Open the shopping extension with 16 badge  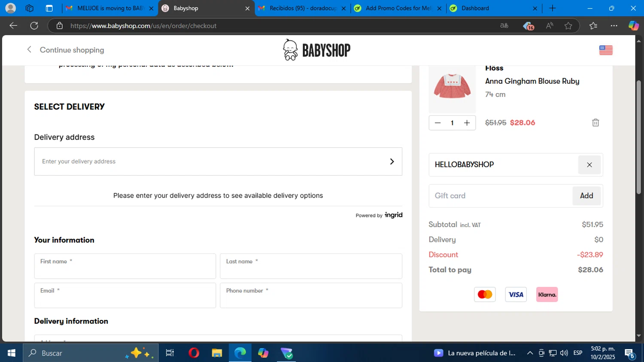point(528,26)
